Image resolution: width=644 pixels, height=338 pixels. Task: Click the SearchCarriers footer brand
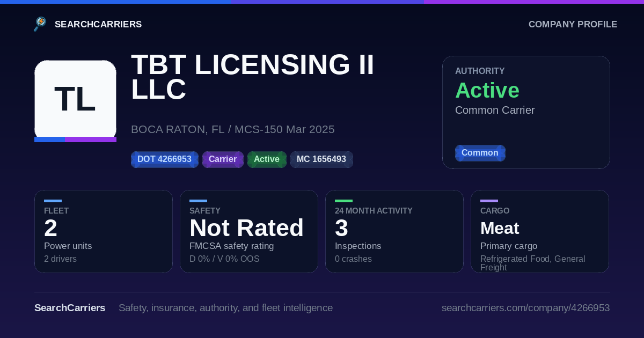tap(70, 308)
